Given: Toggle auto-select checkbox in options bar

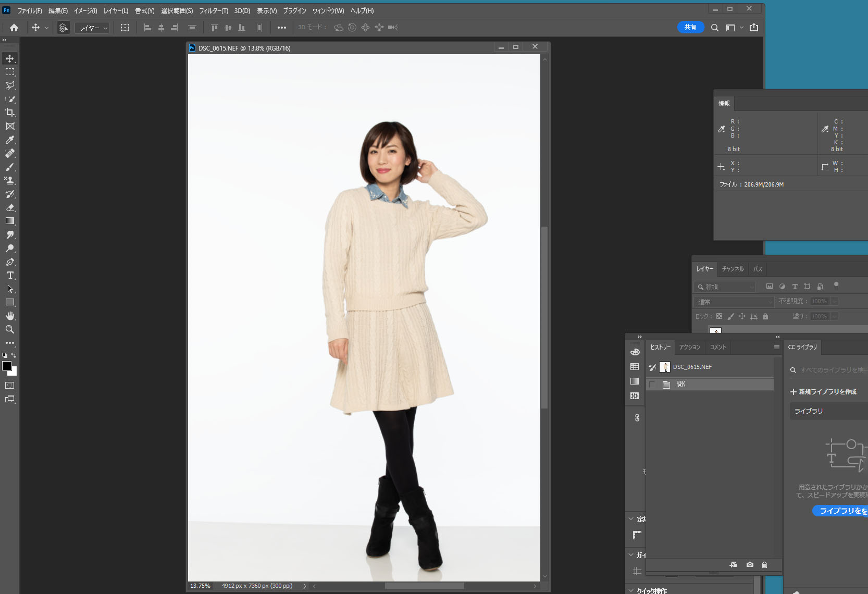Looking at the screenshot, I should 63,28.
